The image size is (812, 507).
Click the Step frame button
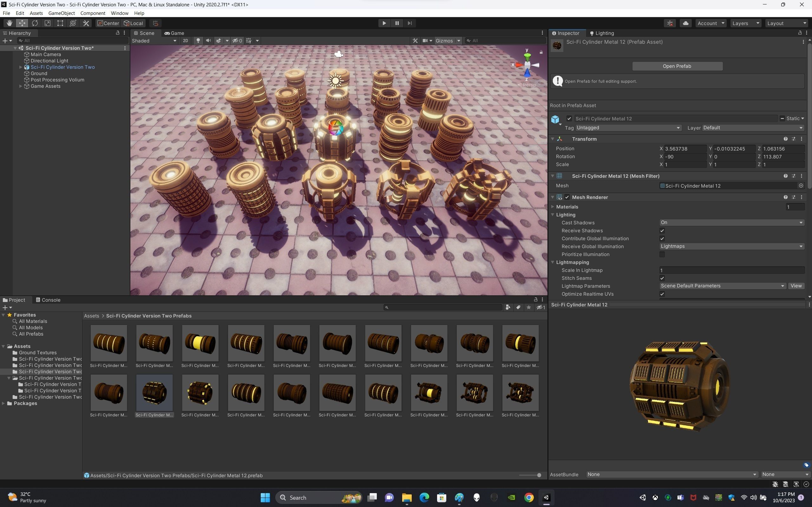pyautogui.click(x=409, y=23)
